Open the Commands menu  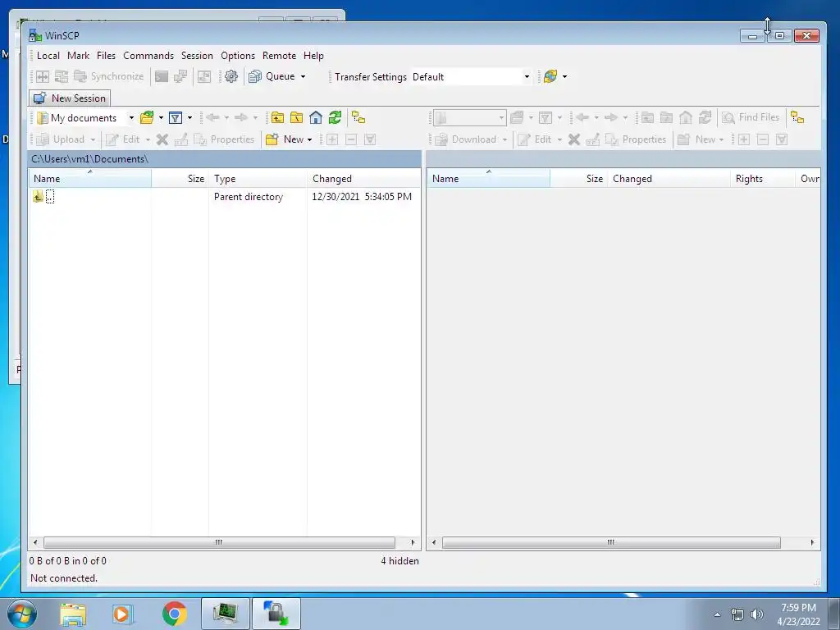[148, 56]
